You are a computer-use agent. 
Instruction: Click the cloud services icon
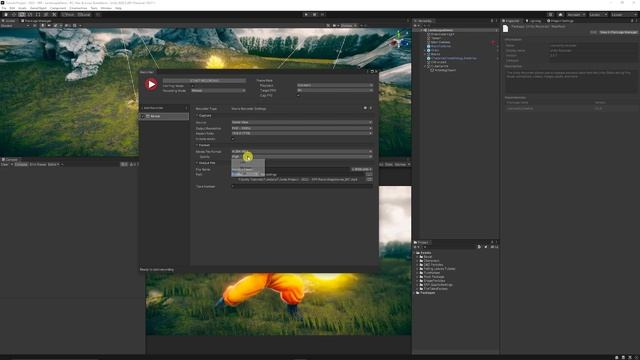click(x=560, y=15)
